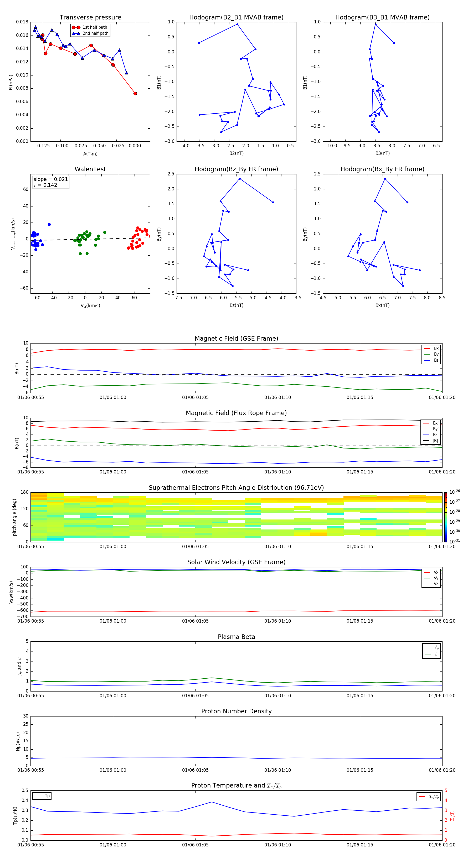Click the "Np(#/cc)" y-axis label
473x868 pixels.
(x=18, y=741)
